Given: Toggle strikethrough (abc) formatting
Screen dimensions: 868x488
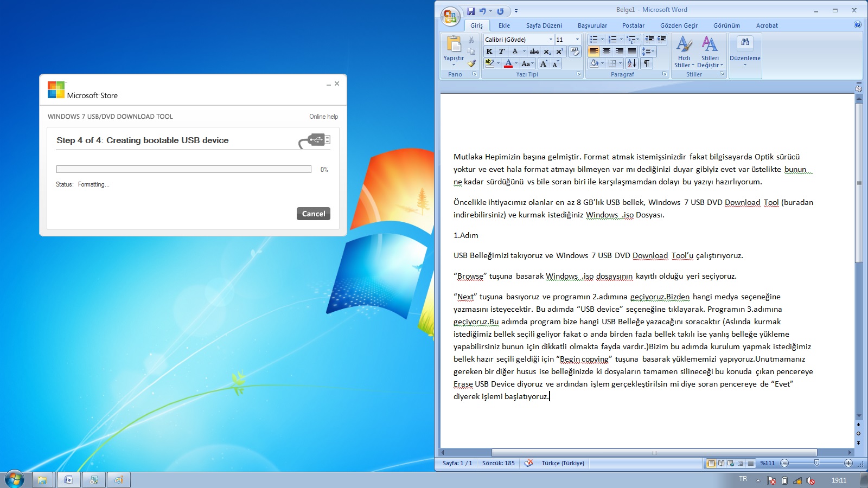Looking at the screenshot, I should pos(534,52).
